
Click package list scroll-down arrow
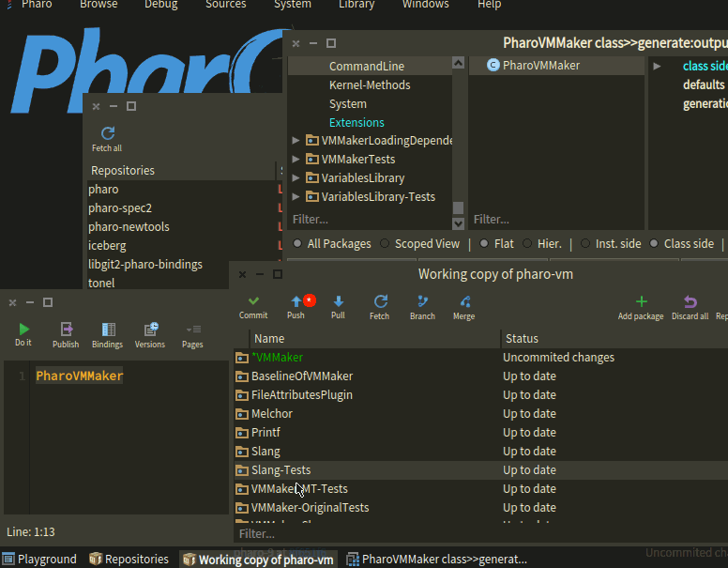[x=458, y=223]
